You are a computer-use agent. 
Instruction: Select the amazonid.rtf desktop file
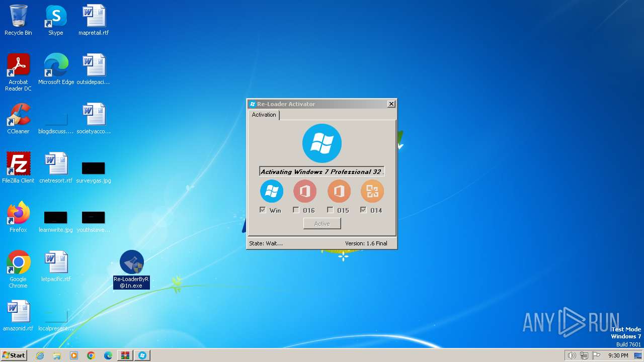click(18, 316)
